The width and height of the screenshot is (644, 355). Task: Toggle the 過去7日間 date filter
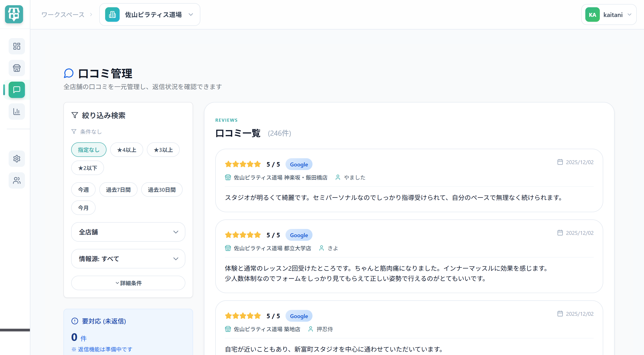[118, 189]
